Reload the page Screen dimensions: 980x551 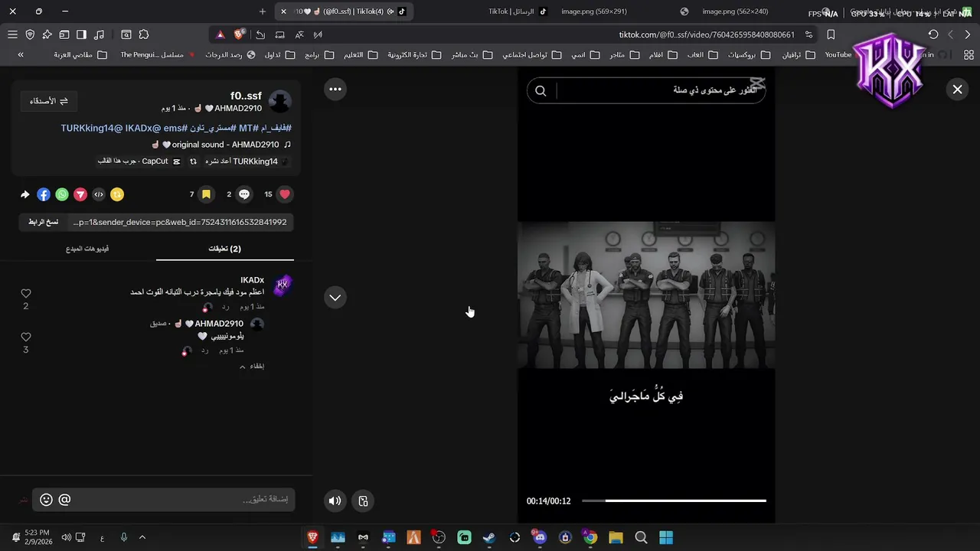933,34
